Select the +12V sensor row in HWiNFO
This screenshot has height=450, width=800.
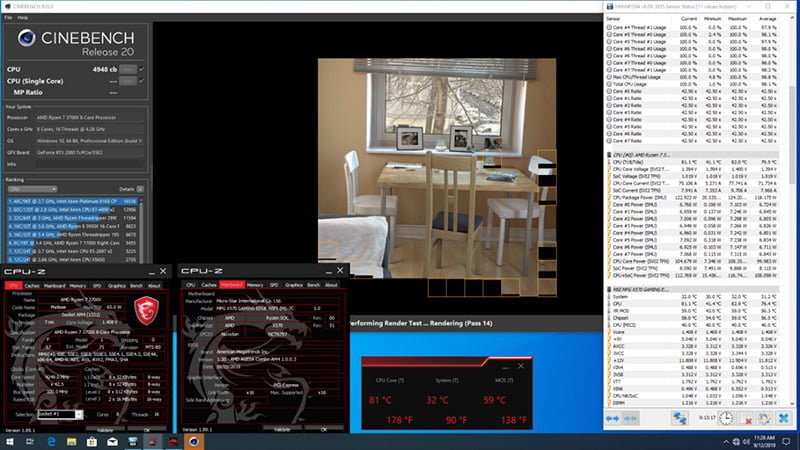692,360
